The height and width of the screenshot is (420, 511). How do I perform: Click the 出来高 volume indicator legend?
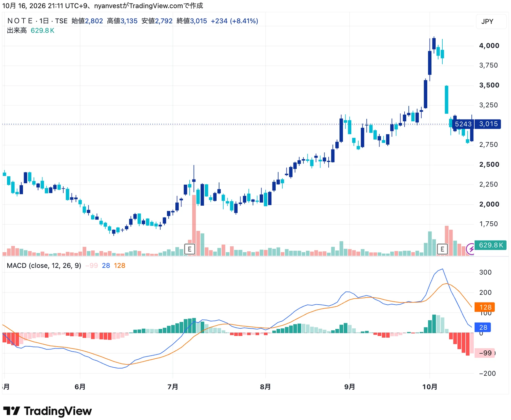(17, 30)
